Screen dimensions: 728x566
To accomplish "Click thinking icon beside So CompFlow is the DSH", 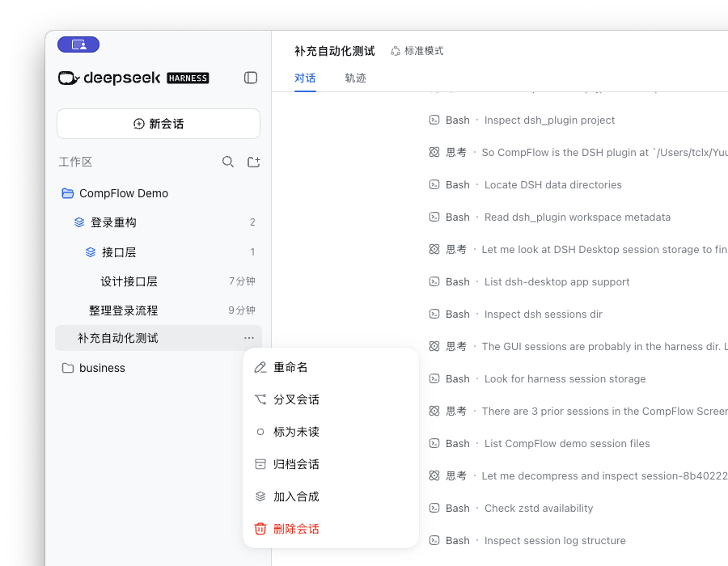I will click(x=434, y=152).
